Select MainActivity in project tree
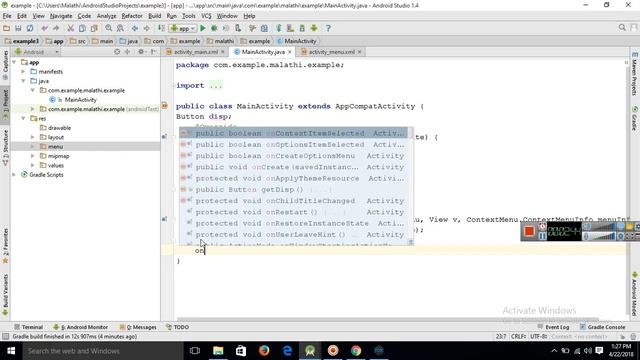This screenshot has width=640, height=360. pos(80,100)
